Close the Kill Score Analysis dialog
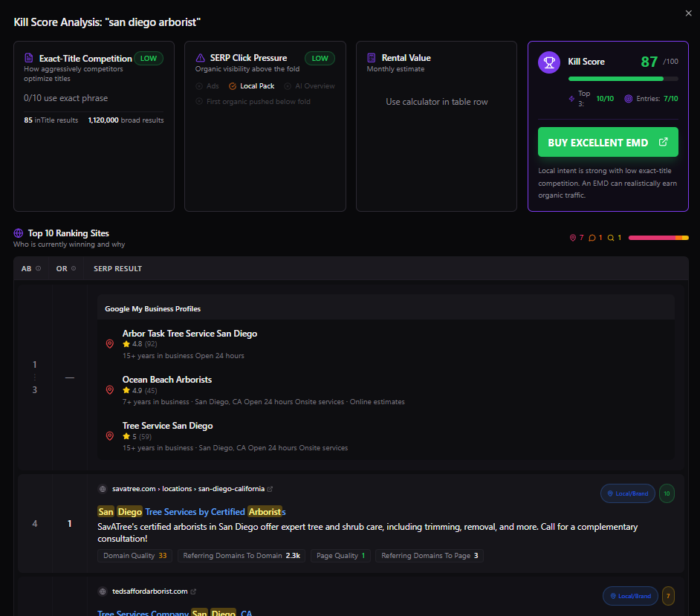The width and height of the screenshot is (700, 616). click(x=688, y=13)
